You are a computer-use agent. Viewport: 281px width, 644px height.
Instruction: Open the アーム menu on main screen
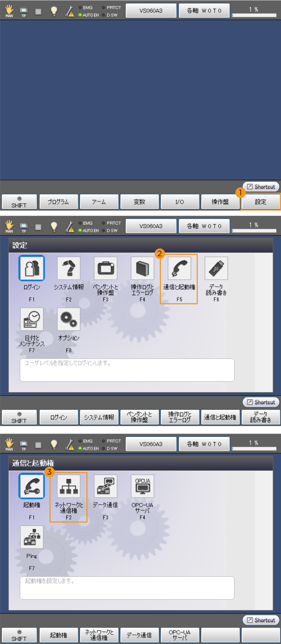[x=99, y=202]
